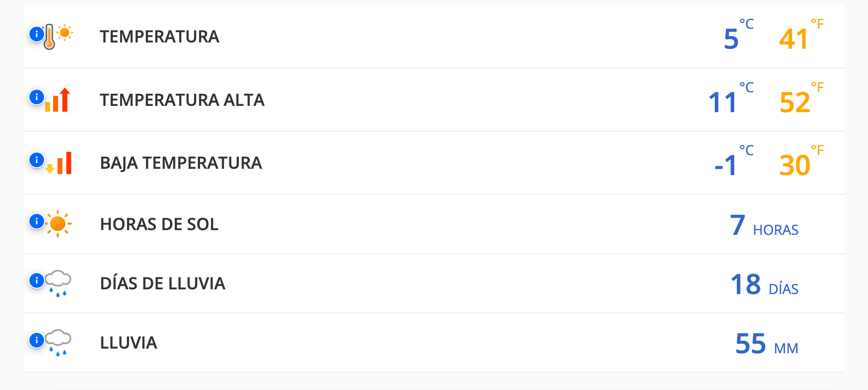The width and height of the screenshot is (868, 390).
Task: Show info for HORAS DE SOL
Action: click(x=36, y=221)
